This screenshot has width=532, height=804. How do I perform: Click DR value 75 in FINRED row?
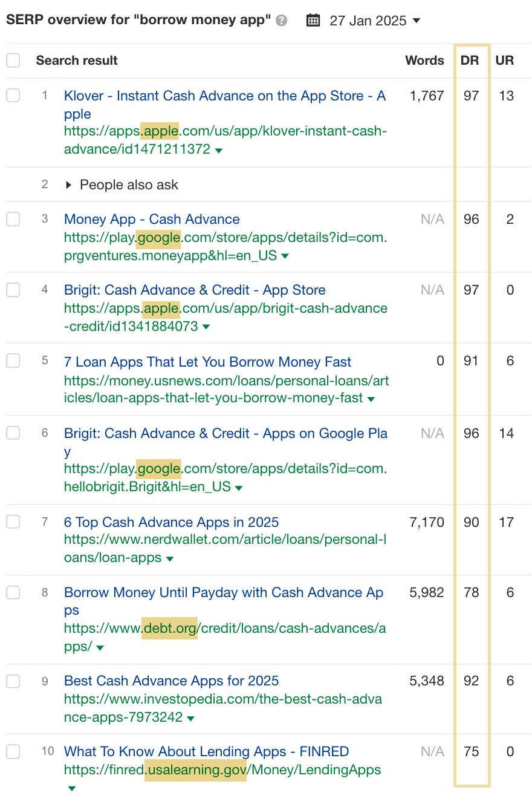point(471,751)
